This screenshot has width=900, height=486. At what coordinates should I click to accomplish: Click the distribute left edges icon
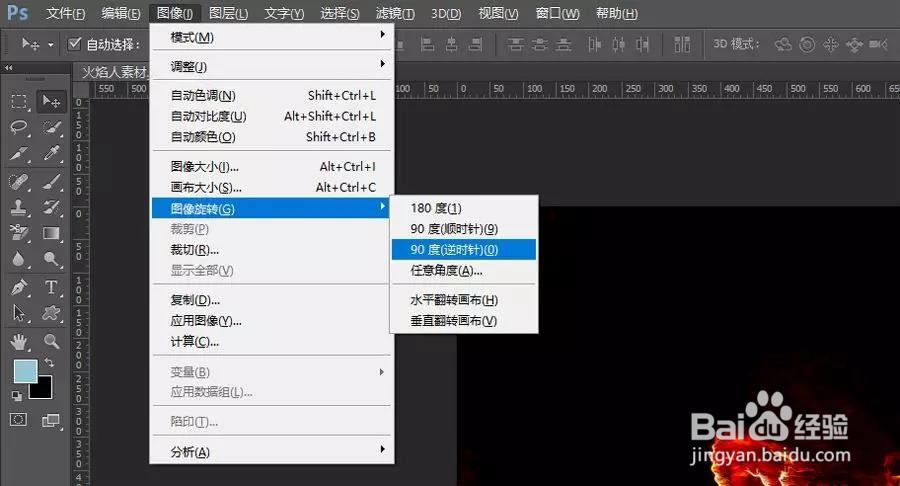pos(595,44)
